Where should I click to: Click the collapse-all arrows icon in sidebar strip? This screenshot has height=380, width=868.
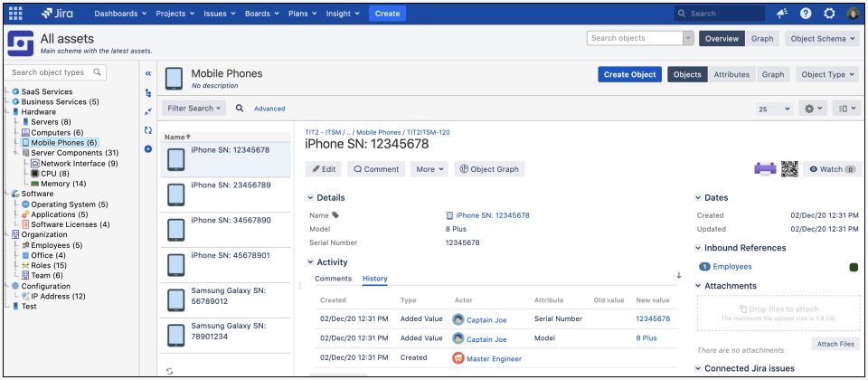147,111
